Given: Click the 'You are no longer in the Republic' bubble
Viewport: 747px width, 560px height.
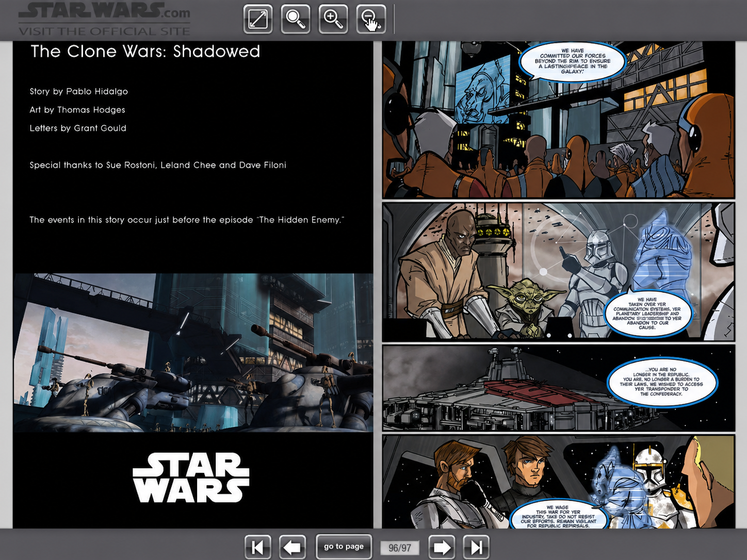Looking at the screenshot, I should 662,382.
